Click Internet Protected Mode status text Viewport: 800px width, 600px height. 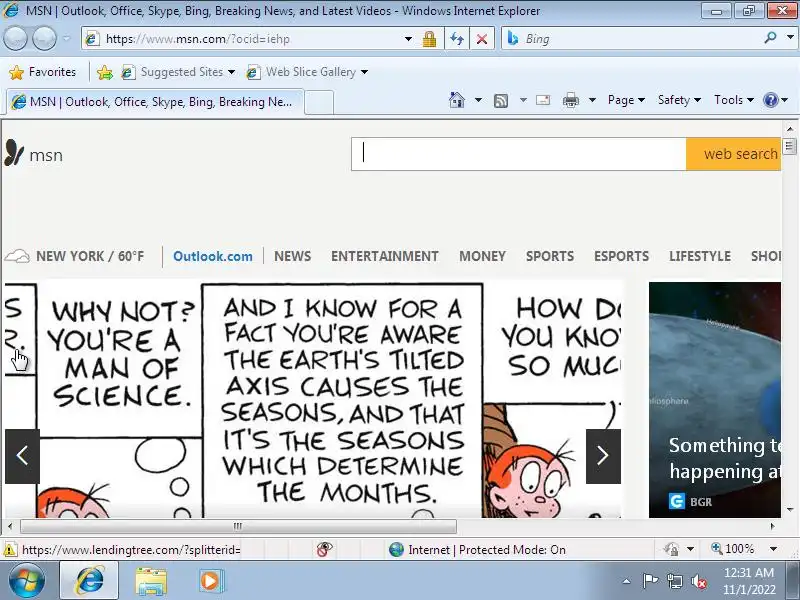tap(487, 549)
